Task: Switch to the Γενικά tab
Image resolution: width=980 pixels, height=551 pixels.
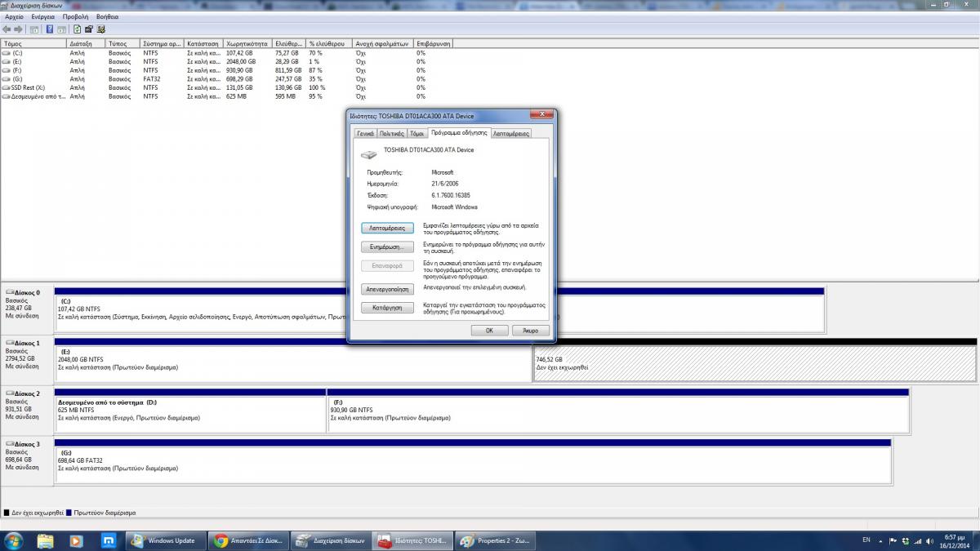Action: [365, 133]
